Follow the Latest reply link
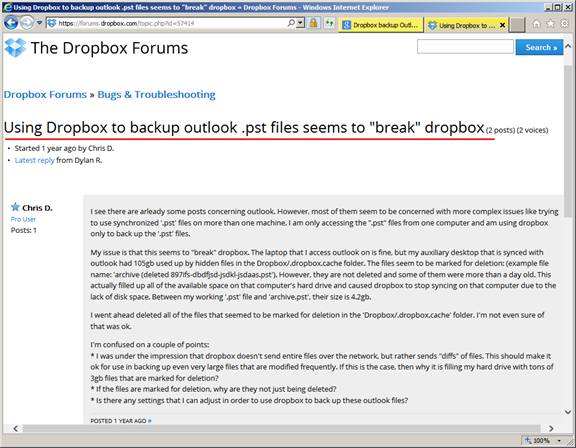576x448 pixels. click(35, 160)
